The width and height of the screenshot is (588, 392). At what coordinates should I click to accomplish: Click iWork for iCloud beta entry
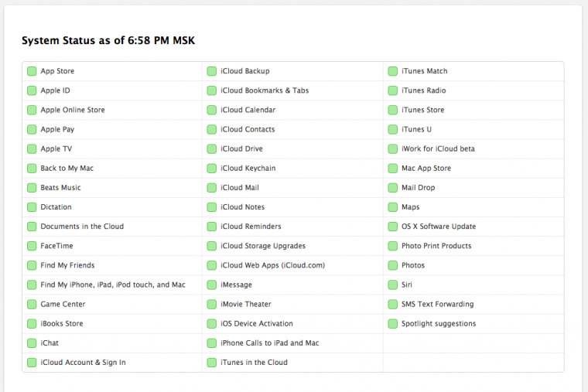pos(438,148)
